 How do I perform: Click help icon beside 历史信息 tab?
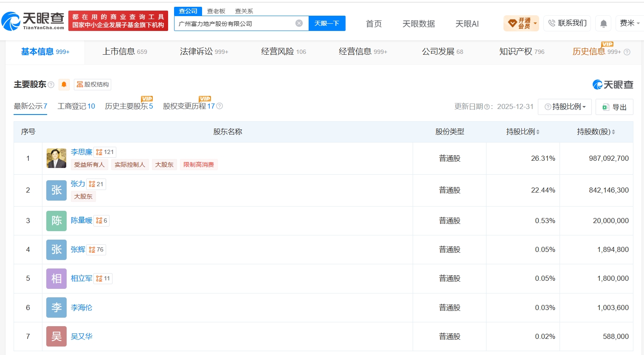(x=627, y=52)
